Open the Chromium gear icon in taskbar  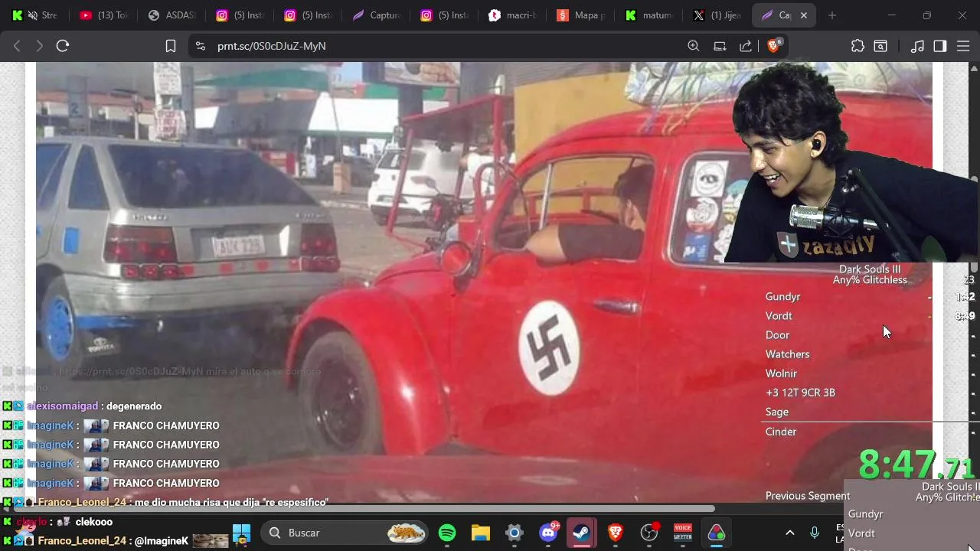(514, 533)
